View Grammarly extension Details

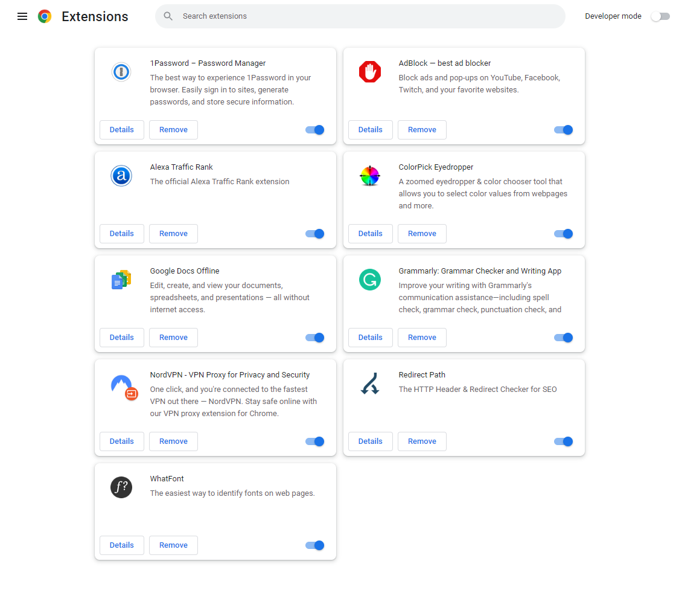coord(370,338)
